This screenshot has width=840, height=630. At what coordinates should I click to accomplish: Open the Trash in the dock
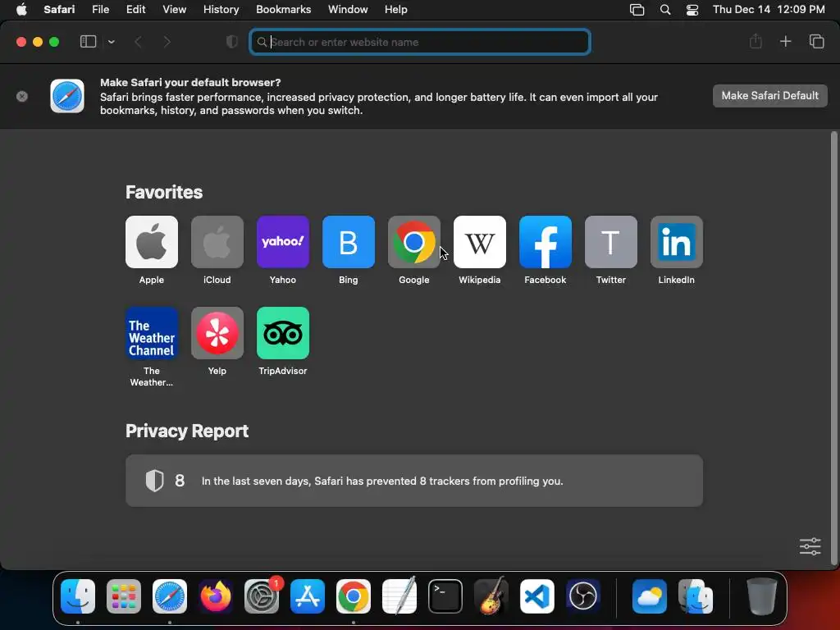[762, 596]
